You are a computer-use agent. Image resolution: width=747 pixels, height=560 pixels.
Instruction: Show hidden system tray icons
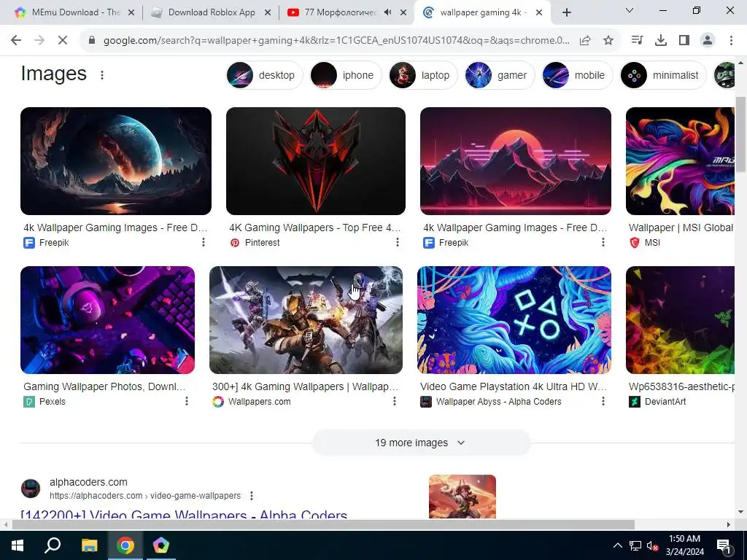pos(617,545)
